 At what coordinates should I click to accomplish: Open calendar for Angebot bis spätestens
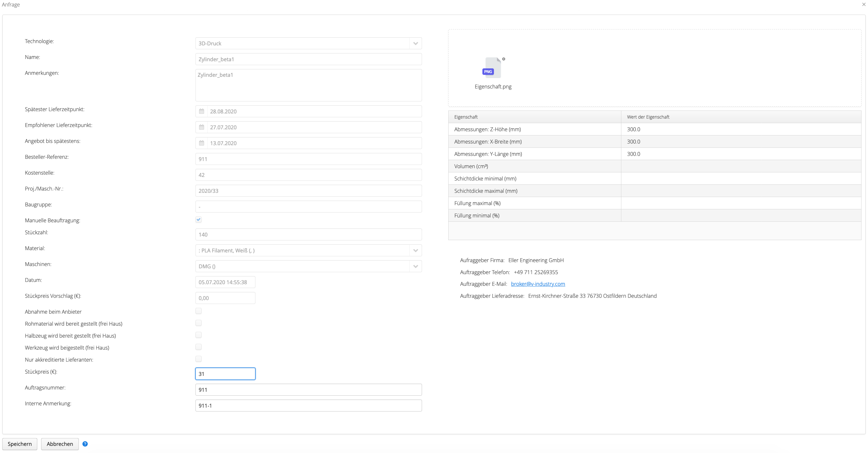point(202,143)
